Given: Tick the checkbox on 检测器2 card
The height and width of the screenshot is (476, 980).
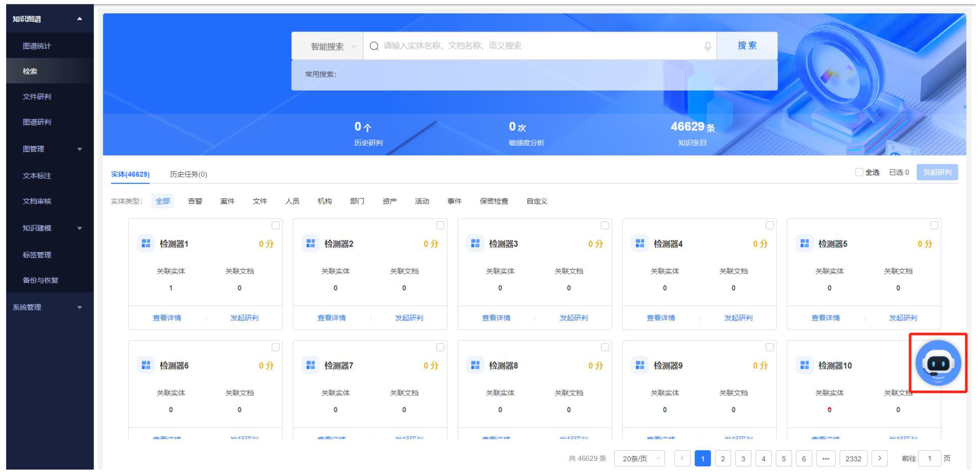Looking at the screenshot, I should pyautogui.click(x=440, y=225).
